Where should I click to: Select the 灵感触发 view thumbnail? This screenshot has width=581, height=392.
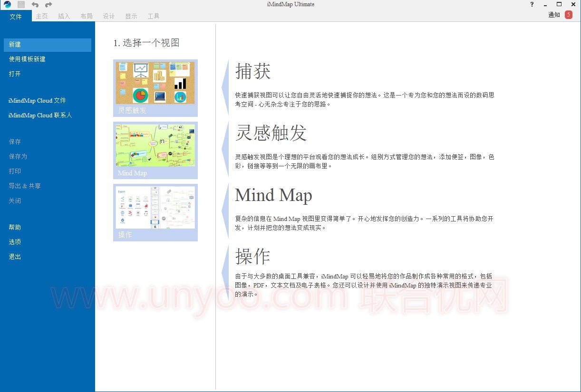pyautogui.click(x=155, y=88)
